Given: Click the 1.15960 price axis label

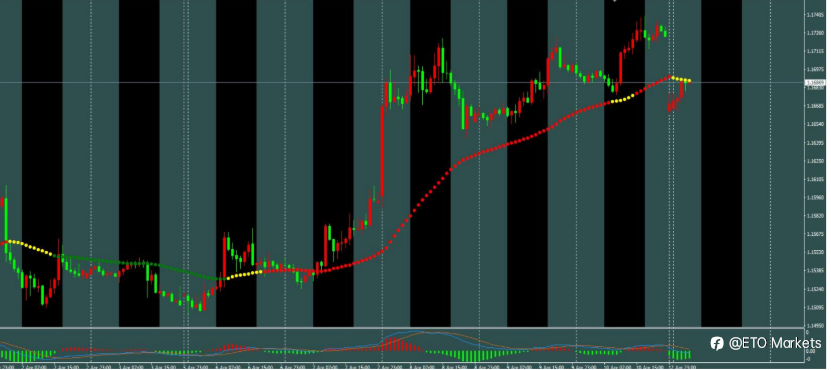Looking at the screenshot, I should pos(815,198).
